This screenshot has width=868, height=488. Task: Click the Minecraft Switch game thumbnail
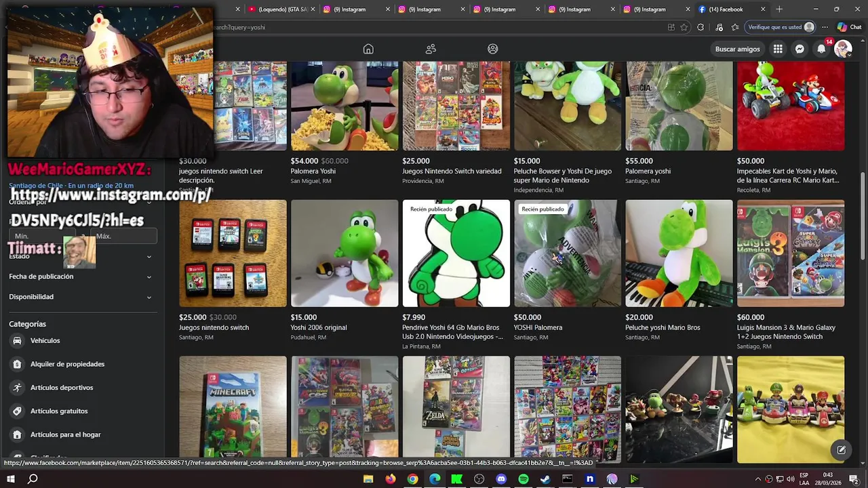point(233,409)
